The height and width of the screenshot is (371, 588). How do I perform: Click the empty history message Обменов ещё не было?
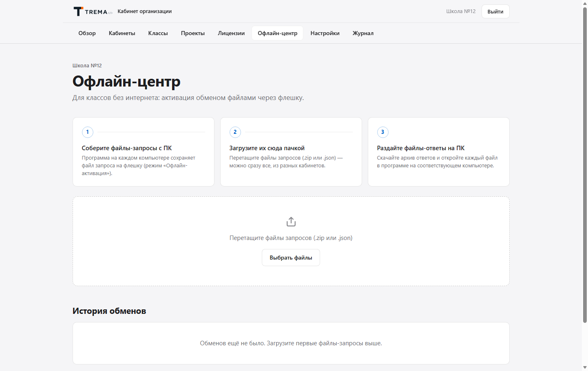click(x=291, y=343)
